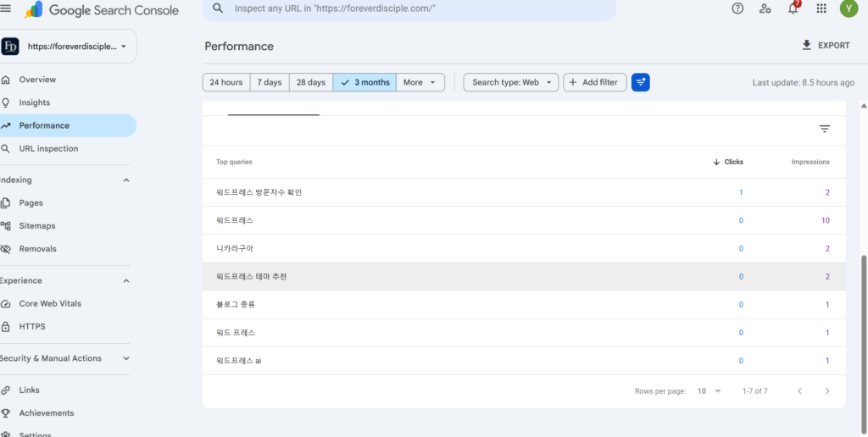The width and height of the screenshot is (868, 437).
Task: Open Insights in the sidebar
Action: point(34,102)
